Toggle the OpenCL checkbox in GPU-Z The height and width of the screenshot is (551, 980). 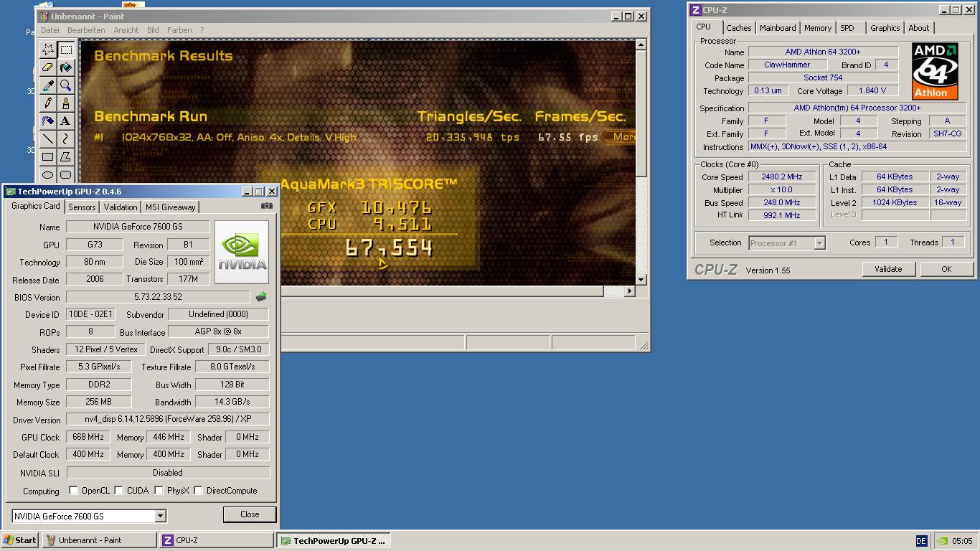coord(73,491)
